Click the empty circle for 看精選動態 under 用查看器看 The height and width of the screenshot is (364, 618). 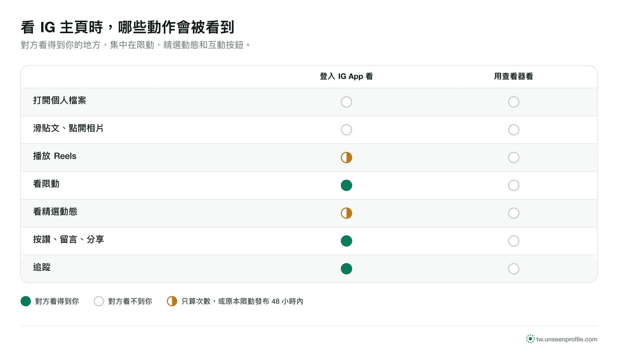513,213
